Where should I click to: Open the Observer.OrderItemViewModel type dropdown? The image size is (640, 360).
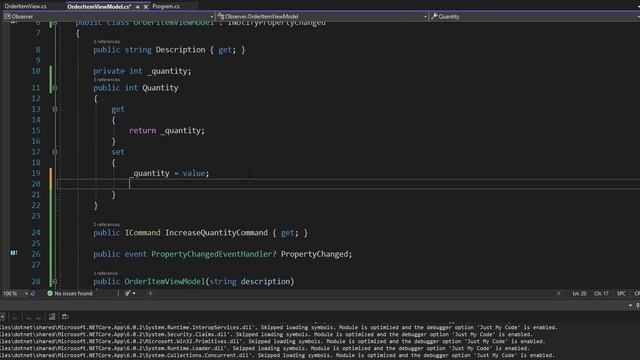pyautogui.click(x=322, y=17)
